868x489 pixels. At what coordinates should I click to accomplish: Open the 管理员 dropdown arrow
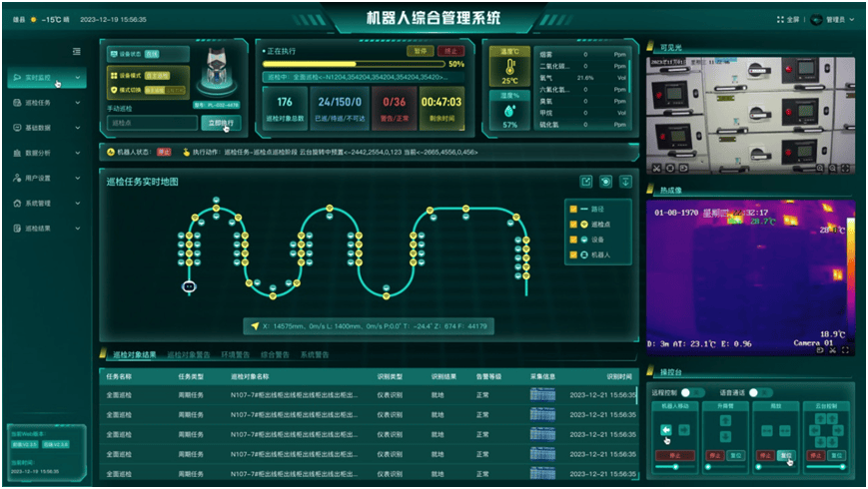(x=852, y=19)
